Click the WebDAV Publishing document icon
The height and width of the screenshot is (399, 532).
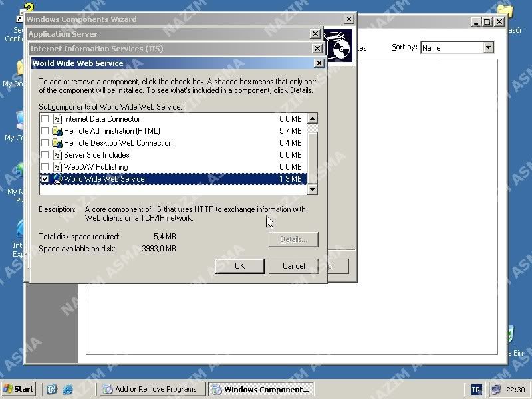[x=57, y=167]
